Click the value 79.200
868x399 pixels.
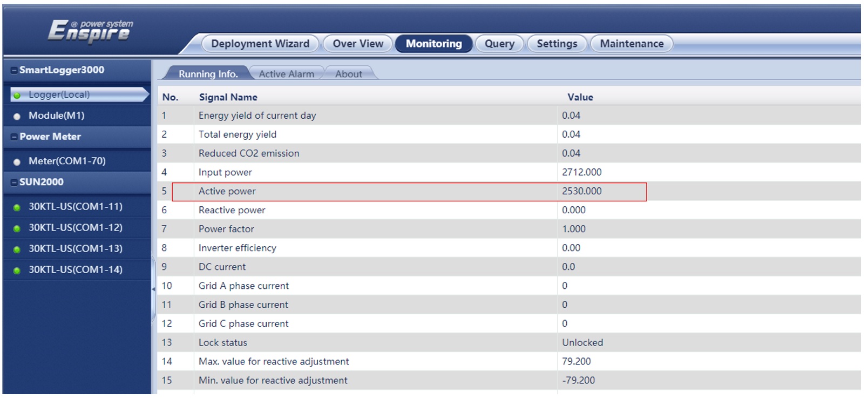pos(576,361)
